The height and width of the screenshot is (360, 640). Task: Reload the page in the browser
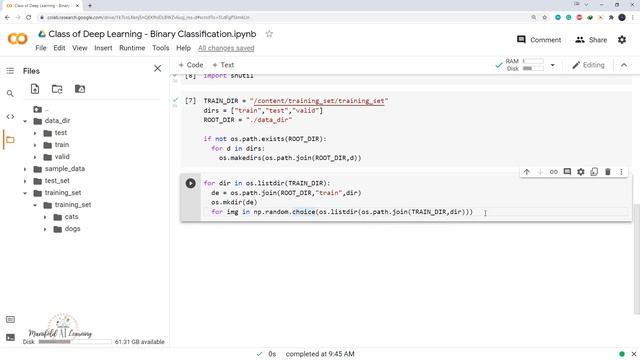pyautogui.click(x=29, y=17)
